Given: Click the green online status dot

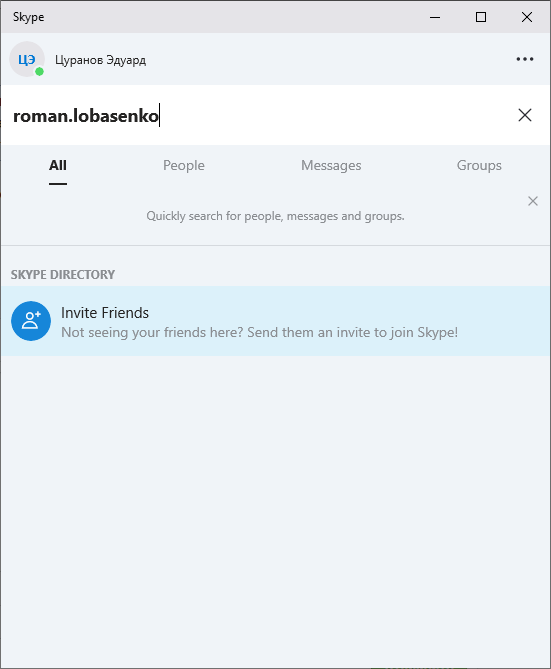Looking at the screenshot, I should [39, 72].
